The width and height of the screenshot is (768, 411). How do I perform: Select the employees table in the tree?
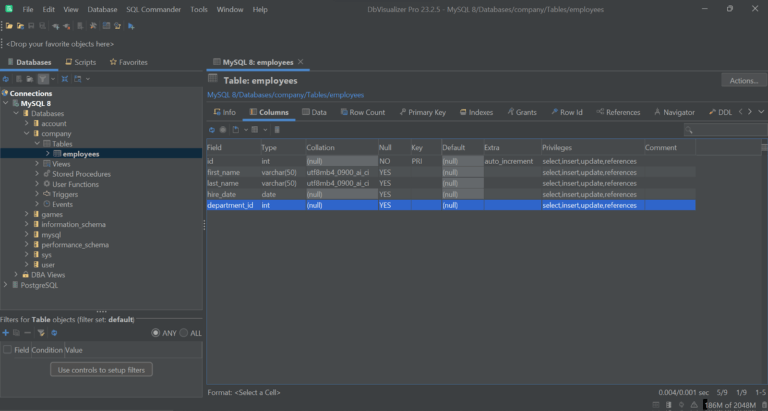[81, 154]
